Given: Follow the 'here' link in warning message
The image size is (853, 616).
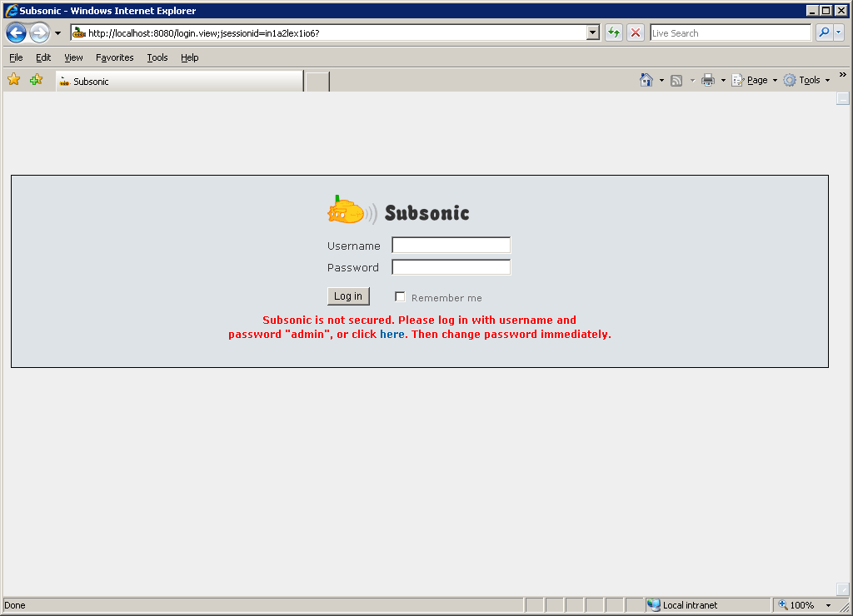Looking at the screenshot, I should tap(392, 335).
